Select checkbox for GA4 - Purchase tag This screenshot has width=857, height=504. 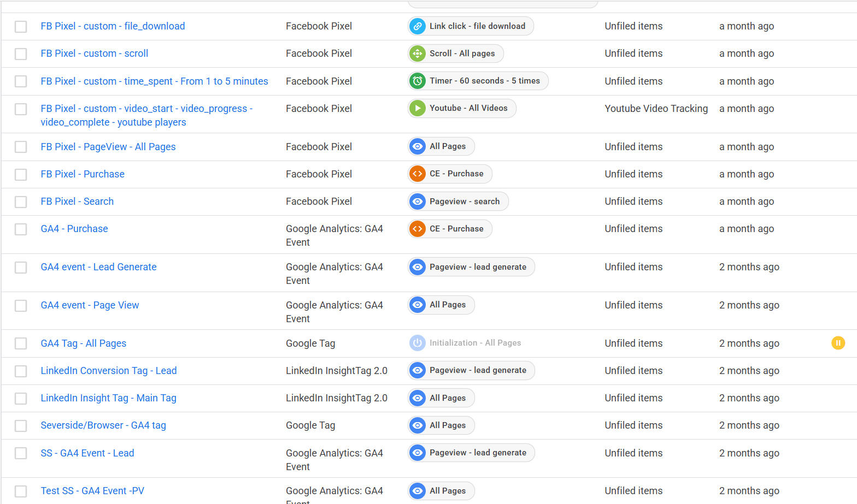pos(21,229)
